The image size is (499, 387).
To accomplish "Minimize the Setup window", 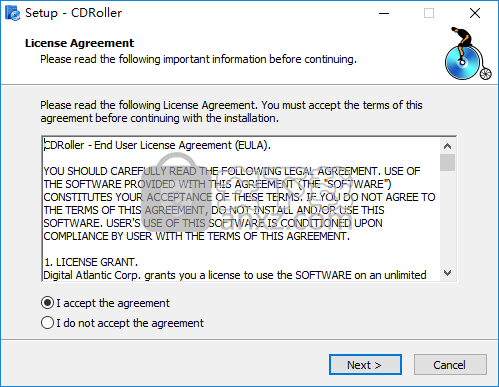I will click(384, 13).
